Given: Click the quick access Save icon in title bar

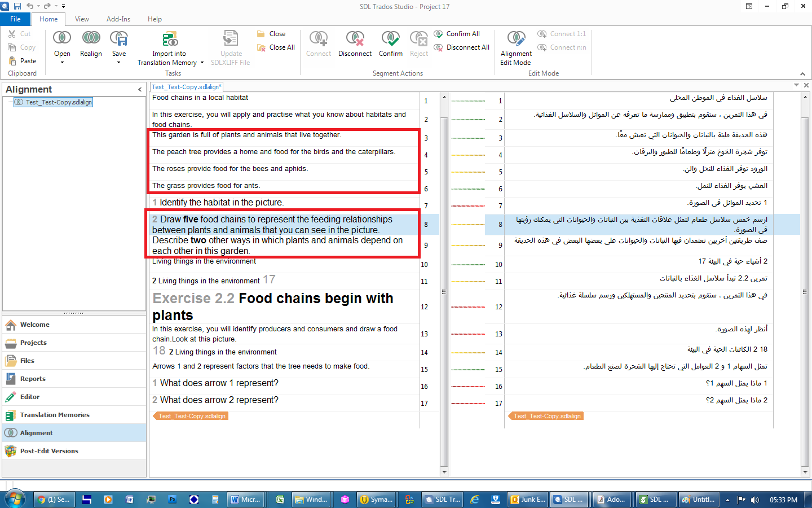Looking at the screenshot, I should click(x=17, y=6).
